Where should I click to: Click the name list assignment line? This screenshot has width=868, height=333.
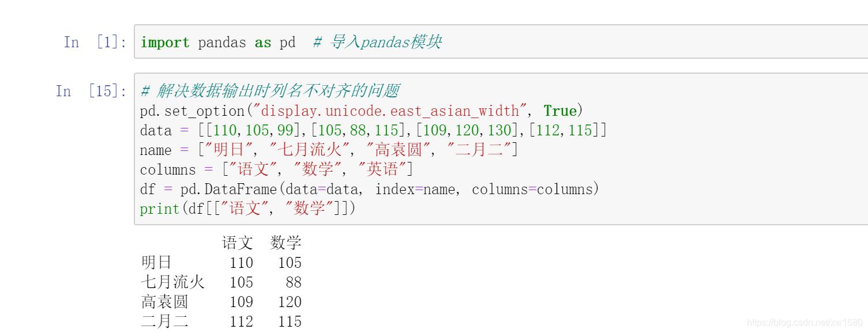point(329,150)
